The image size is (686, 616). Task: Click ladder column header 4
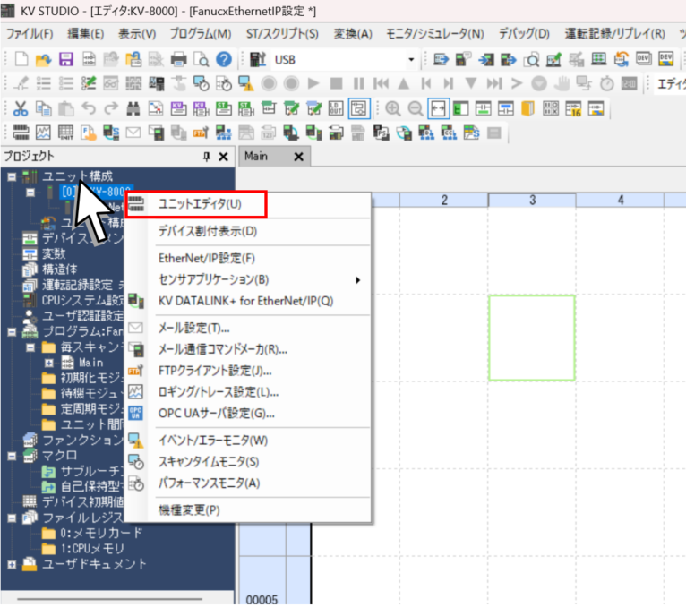(620, 201)
